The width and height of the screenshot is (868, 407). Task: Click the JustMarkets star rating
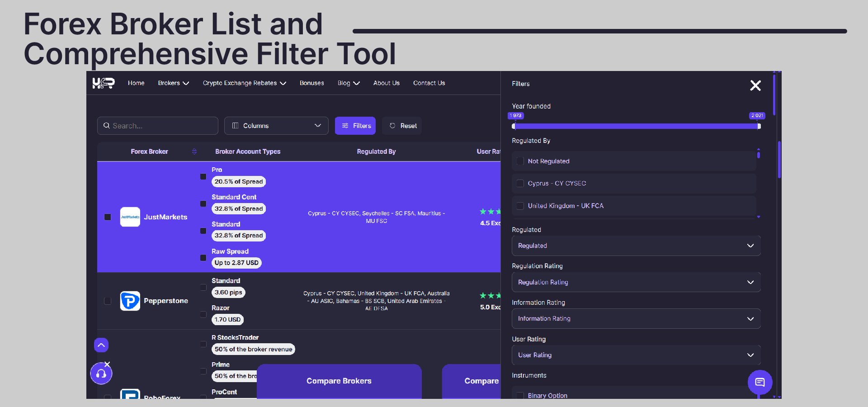click(490, 212)
